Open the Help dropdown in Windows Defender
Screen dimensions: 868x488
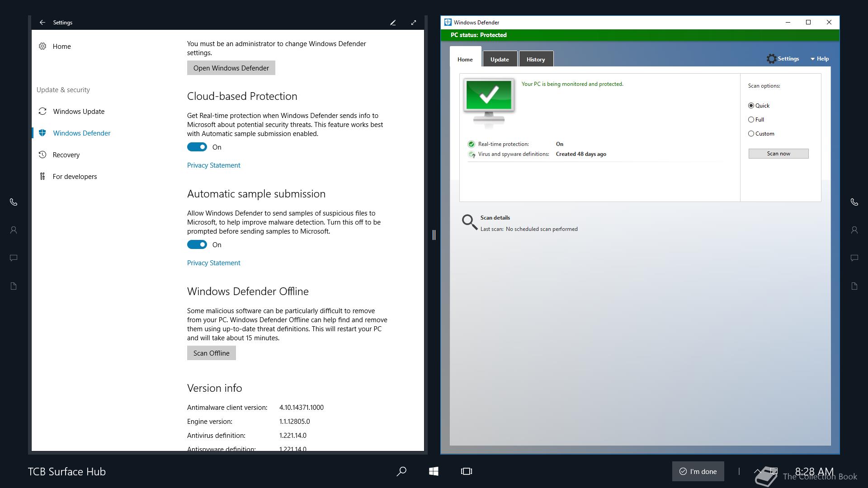pos(819,59)
